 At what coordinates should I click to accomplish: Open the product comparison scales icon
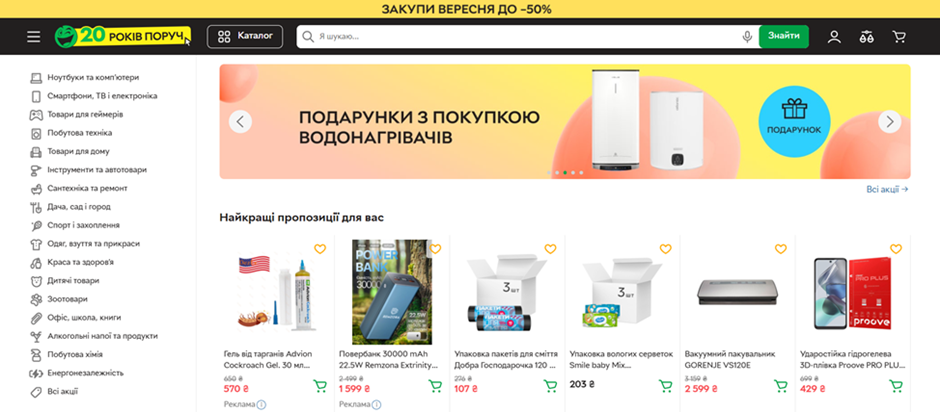tap(866, 37)
